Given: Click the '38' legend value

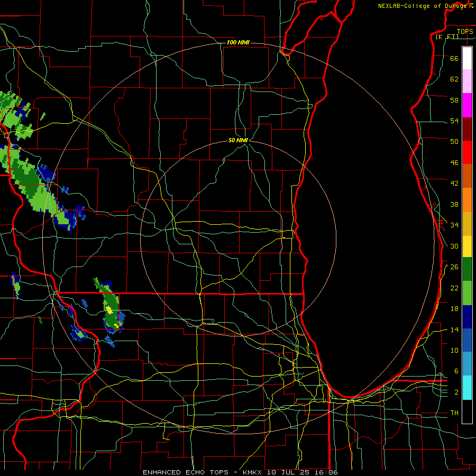Looking at the screenshot, I should tap(454, 204).
